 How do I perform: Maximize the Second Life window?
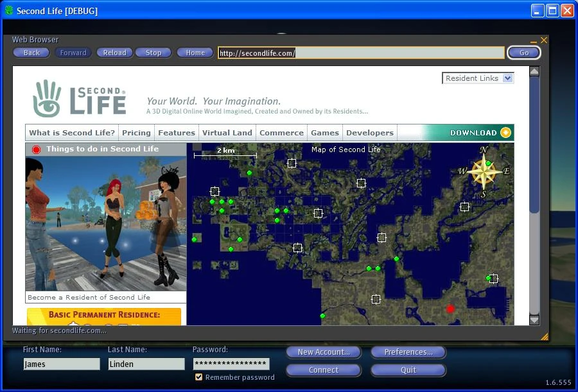tap(552, 11)
